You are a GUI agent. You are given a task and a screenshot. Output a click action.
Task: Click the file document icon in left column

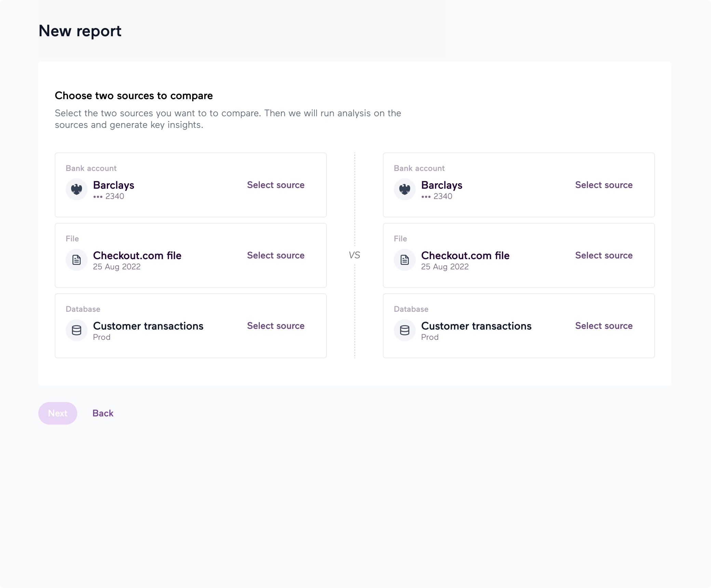pos(77,260)
